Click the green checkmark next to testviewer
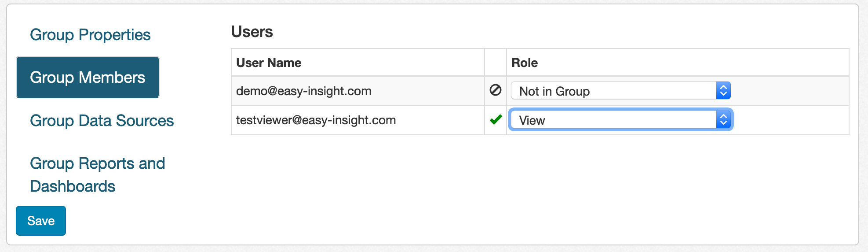868x252 pixels. pyautogui.click(x=496, y=119)
